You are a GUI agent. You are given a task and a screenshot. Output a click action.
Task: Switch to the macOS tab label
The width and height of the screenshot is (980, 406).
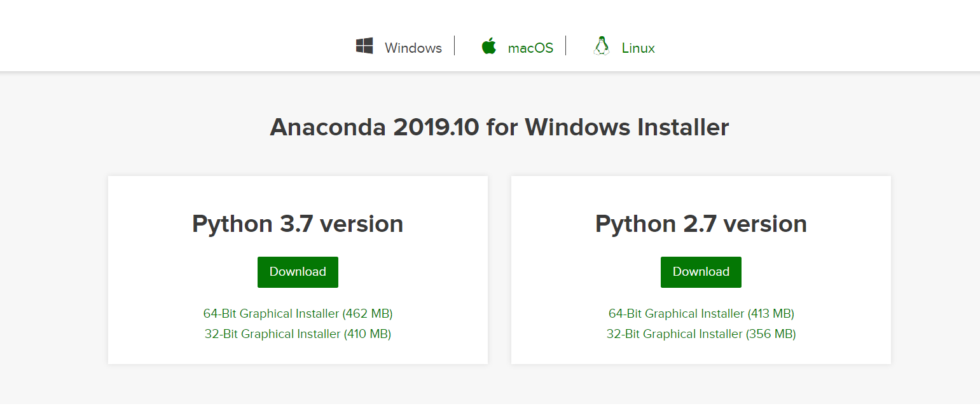pyautogui.click(x=530, y=48)
